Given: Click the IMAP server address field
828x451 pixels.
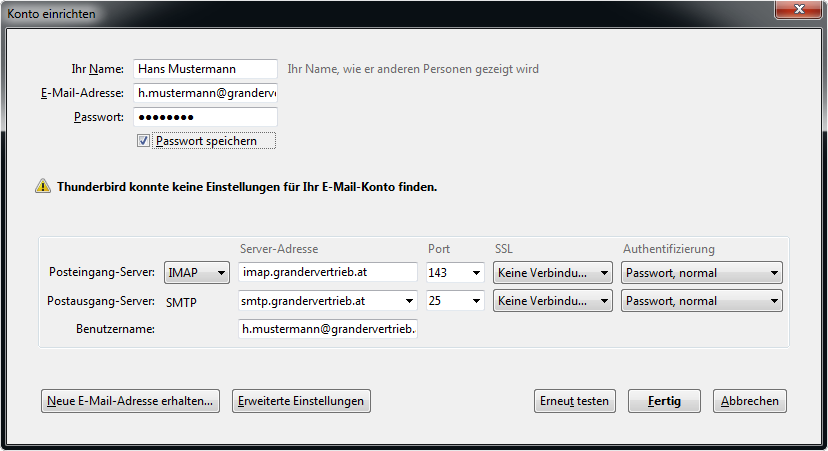Looking at the screenshot, I should pyautogui.click(x=327, y=273).
